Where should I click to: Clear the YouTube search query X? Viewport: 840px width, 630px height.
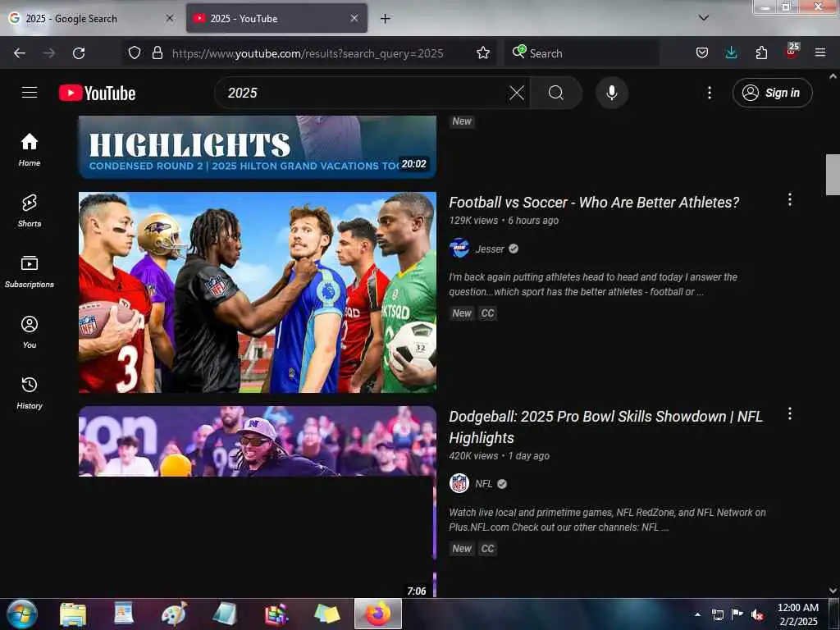click(x=517, y=93)
